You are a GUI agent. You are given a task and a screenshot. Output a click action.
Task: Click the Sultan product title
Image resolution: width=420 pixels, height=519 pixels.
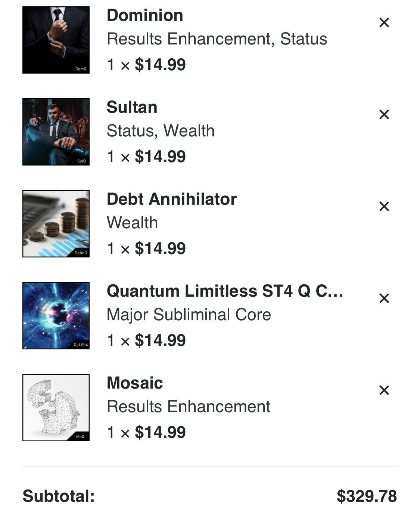click(x=132, y=108)
